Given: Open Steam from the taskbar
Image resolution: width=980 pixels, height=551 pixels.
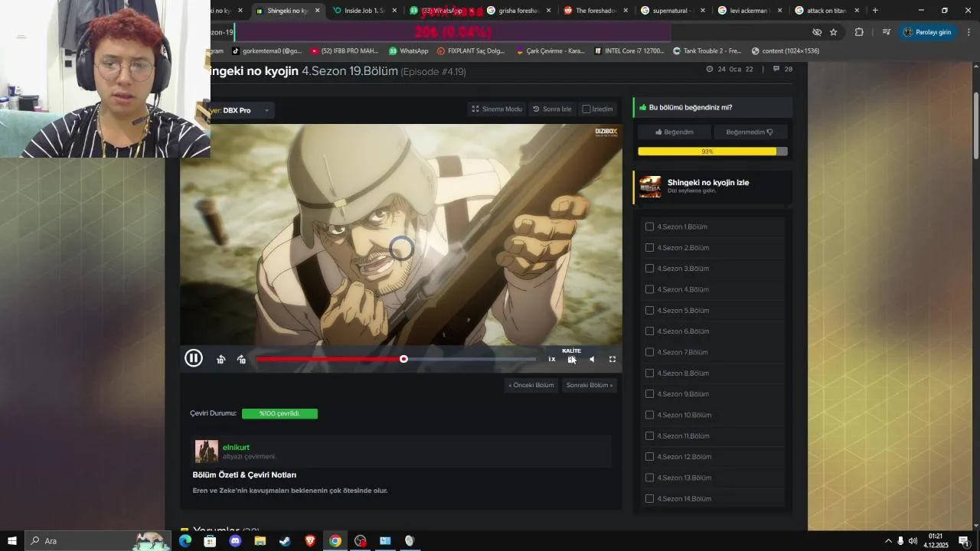Looking at the screenshot, I should 285,541.
